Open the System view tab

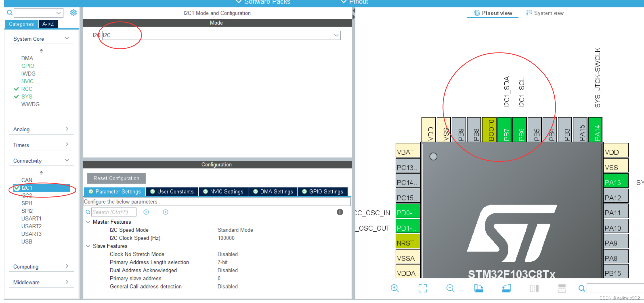click(x=545, y=13)
